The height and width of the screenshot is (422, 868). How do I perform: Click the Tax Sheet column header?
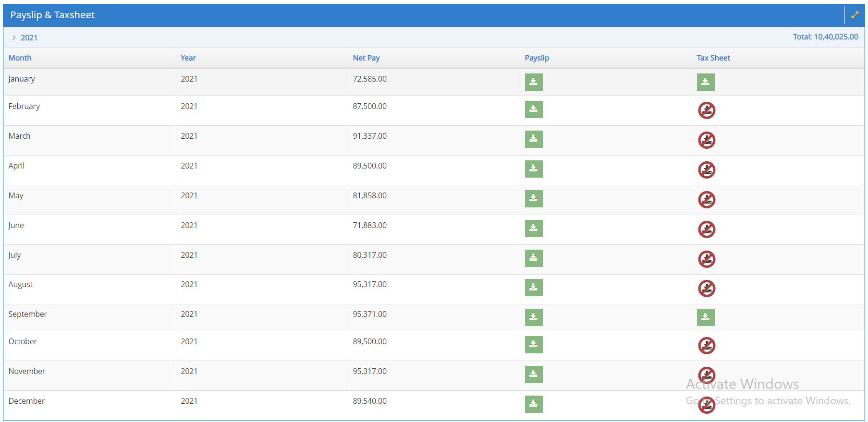click(713, 58)
